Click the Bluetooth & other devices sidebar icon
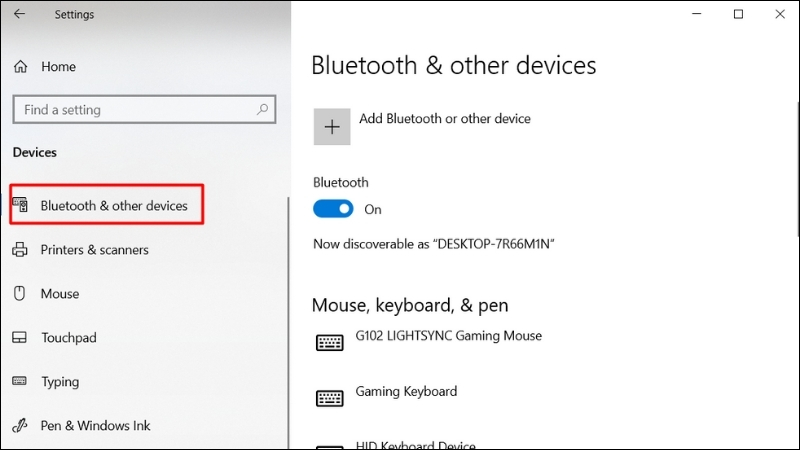800x450 pixels. pos(20,205)
